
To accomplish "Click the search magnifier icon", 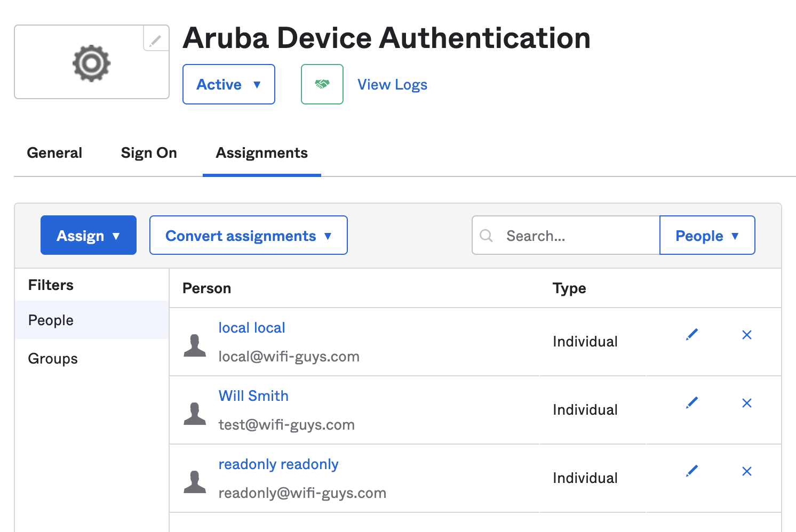I will pyautogui.click(x=486, y=236).
